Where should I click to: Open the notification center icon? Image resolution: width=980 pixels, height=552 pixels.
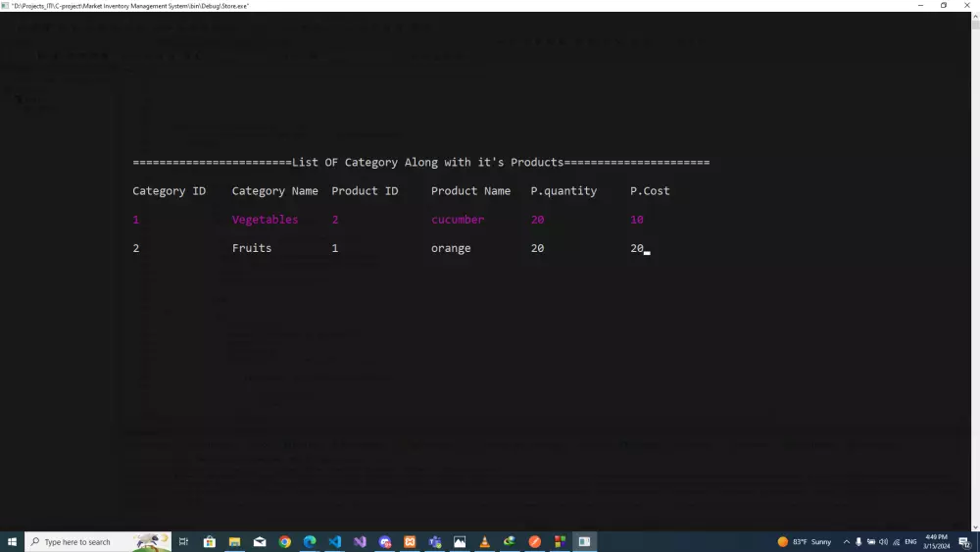coord(965,541)
